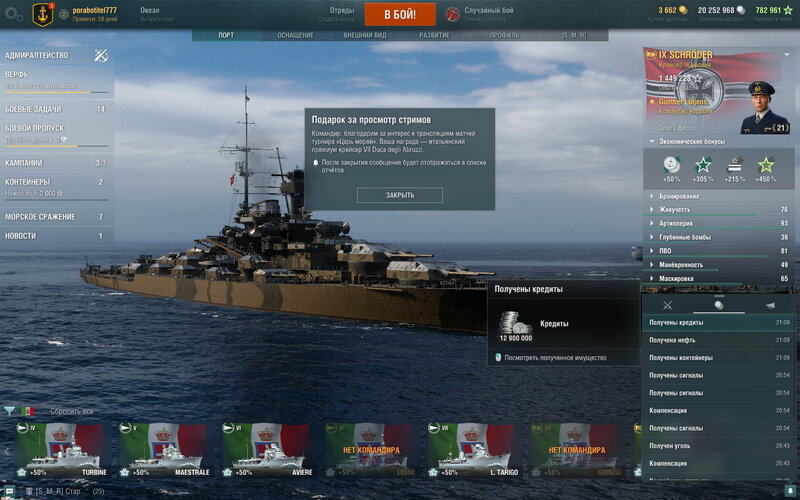This screenshot has width=800, height=500.
Task: Click the Italian flag filter icon
Action: coord(28,411)
